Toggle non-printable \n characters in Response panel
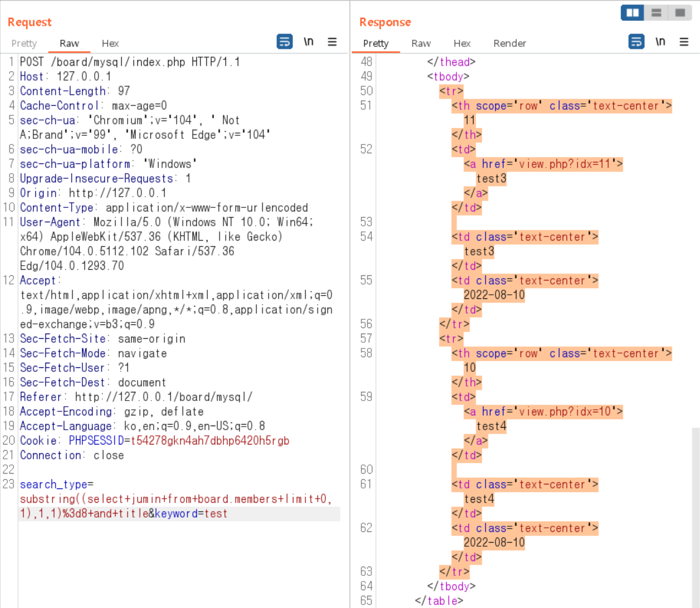700x608 pixels. coord(661,41)
